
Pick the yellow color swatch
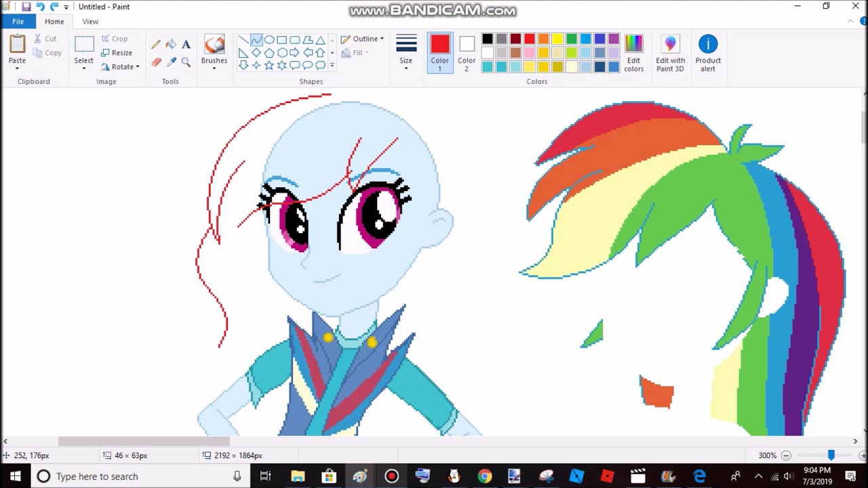pos(557,39)
